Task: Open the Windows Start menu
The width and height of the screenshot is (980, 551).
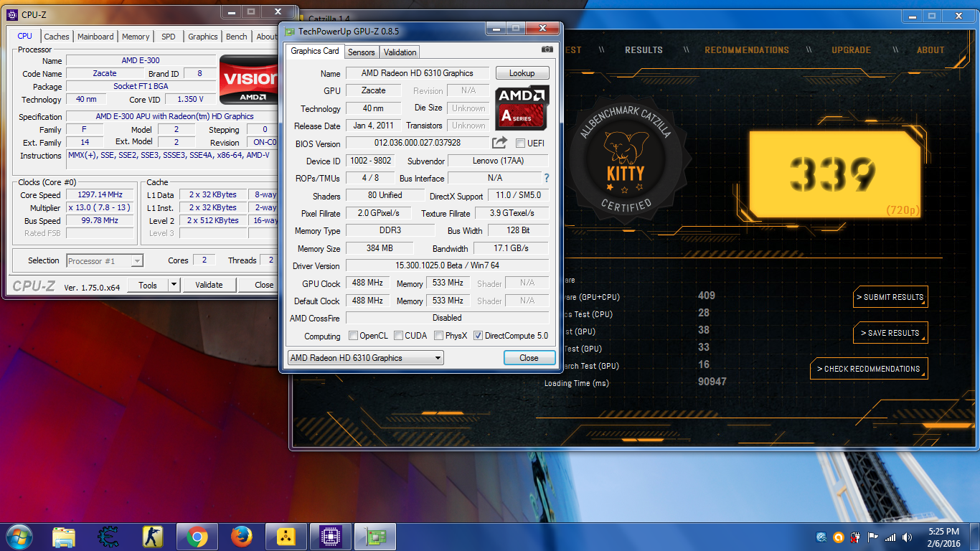Action: [18, 537]
